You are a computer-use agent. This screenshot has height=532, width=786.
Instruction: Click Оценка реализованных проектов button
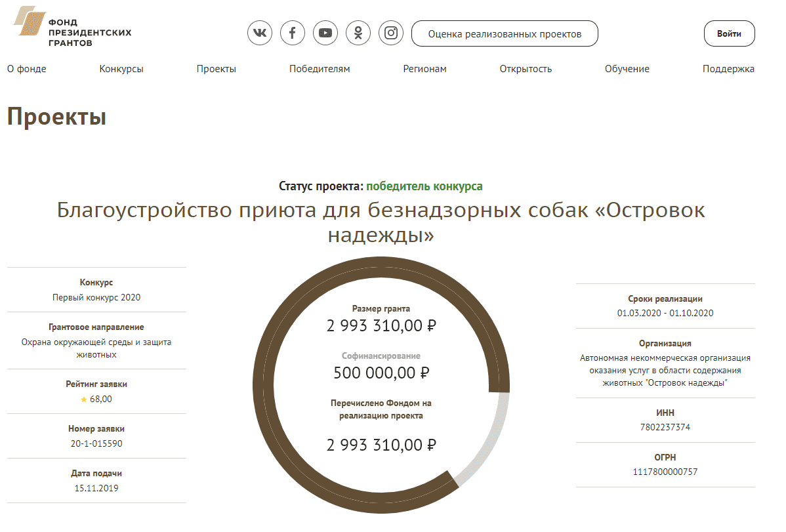pos(505,33)
